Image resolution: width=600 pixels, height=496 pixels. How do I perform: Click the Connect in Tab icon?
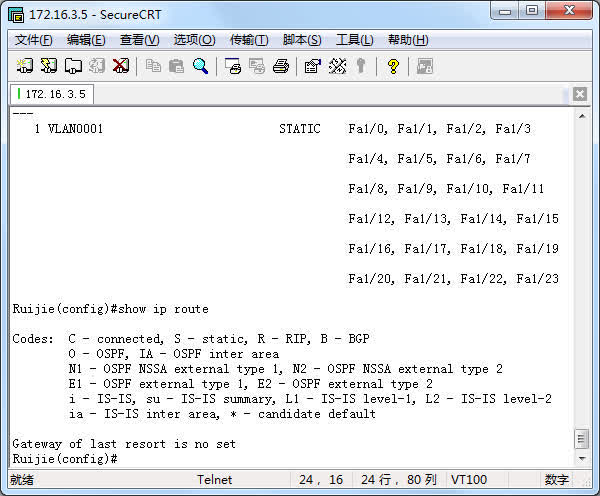pyautogui.click(x=73, y=66)
